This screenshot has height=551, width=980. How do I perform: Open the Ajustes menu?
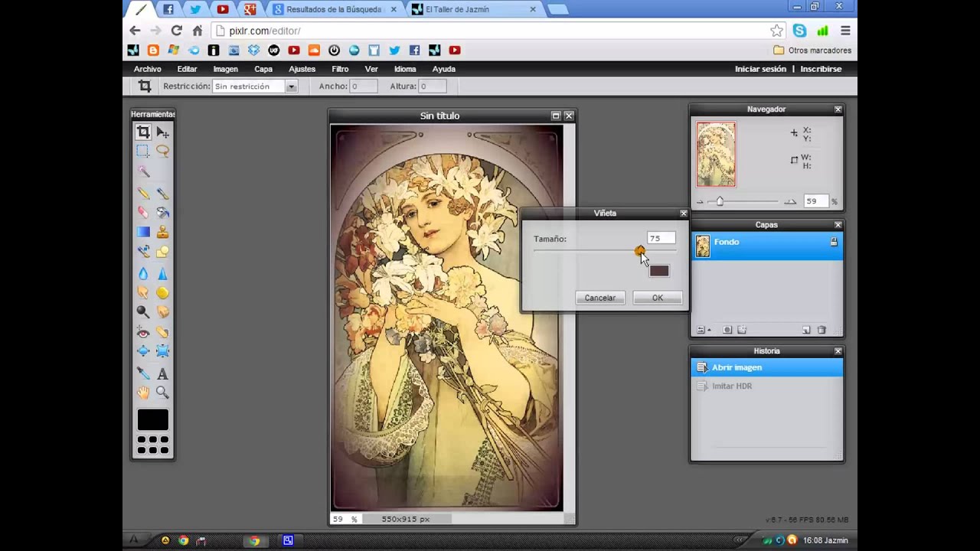click(302, 69)
